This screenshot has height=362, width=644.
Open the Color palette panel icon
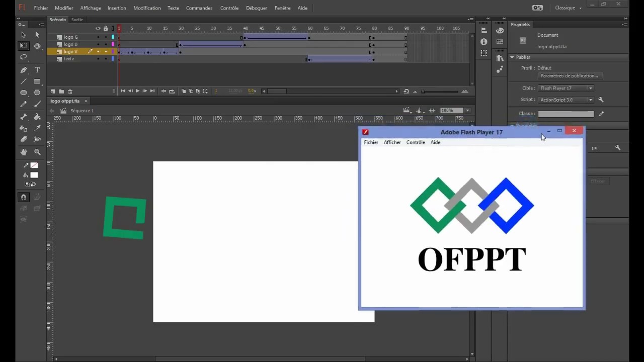pyautogui.click(x=500, y=31)
